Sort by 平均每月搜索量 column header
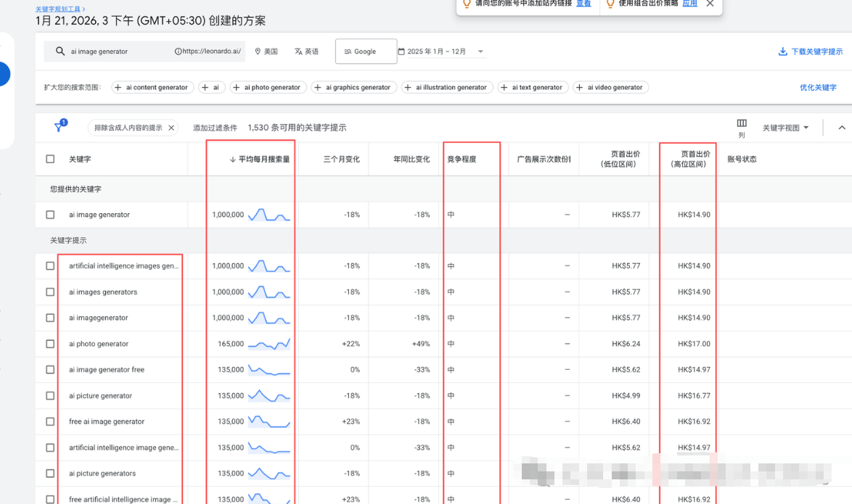Screen dimensions: 852x504 (261, 159)
